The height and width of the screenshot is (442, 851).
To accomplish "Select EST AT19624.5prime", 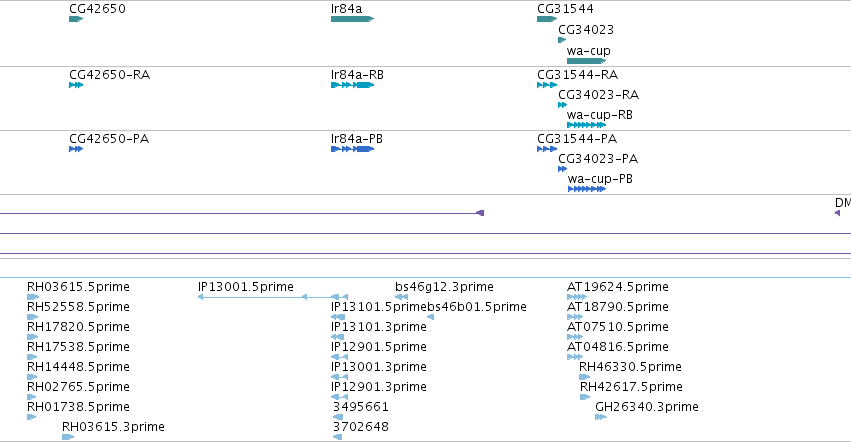I will click(x=618, y=287).
